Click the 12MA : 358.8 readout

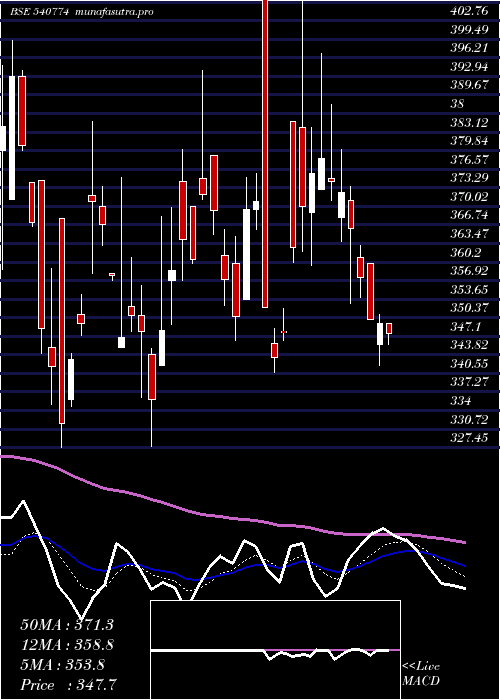click(67, 645)
